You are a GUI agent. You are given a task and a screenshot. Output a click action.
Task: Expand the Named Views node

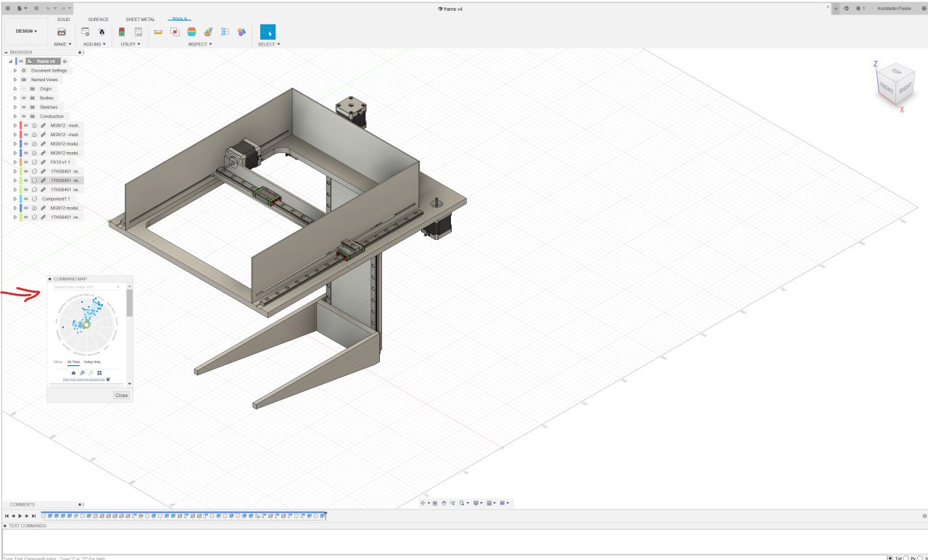(x=15, y=80)
